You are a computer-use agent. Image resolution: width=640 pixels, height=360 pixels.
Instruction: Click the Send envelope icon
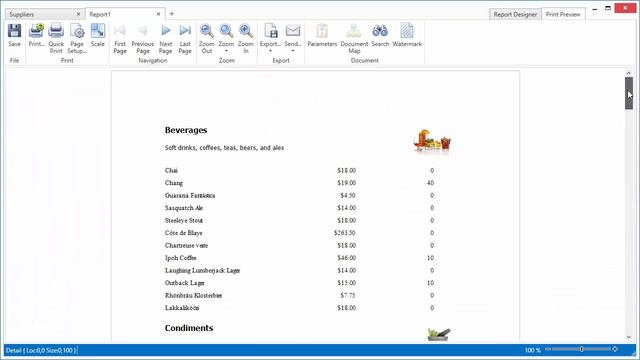pos(293,31)
